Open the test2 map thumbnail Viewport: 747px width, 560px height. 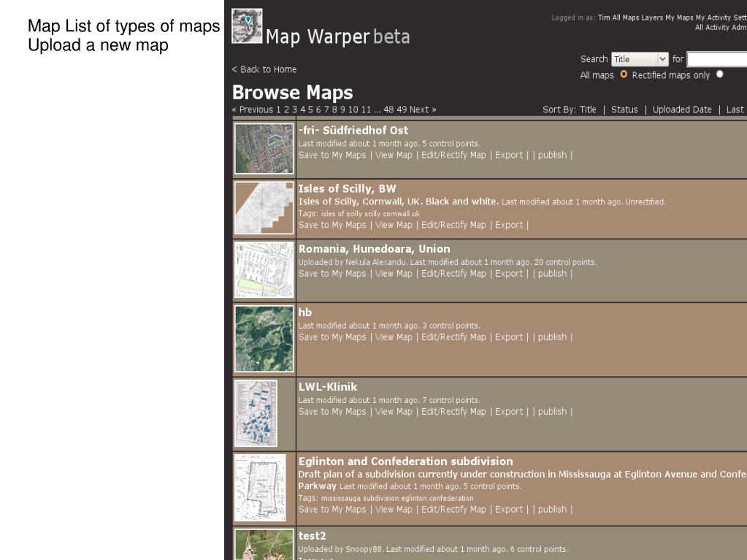pyautogui.click(x=264, y=544)
